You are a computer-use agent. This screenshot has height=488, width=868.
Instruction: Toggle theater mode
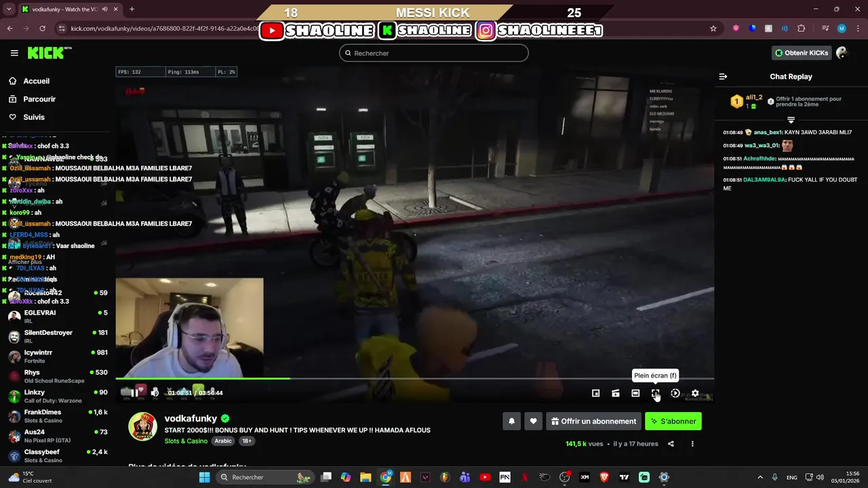click(x=635, y=393)
